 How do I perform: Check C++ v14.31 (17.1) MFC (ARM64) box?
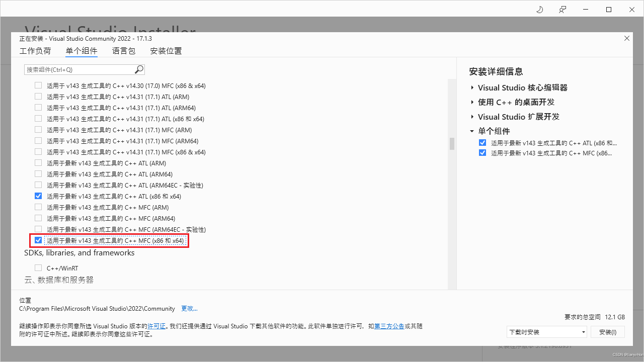click(x=38, y=141)
